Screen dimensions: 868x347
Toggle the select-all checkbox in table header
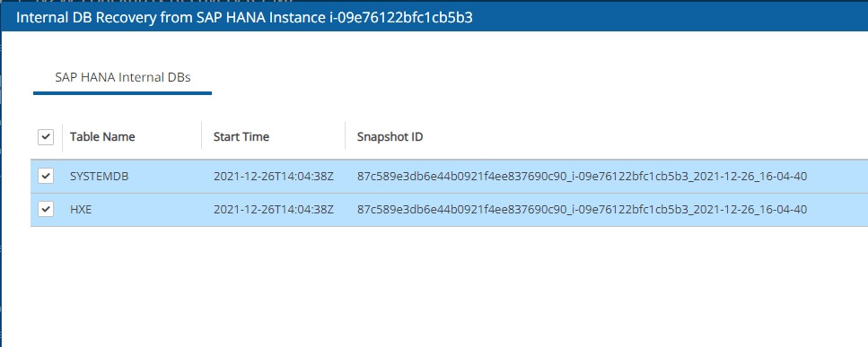pos(46,137)
